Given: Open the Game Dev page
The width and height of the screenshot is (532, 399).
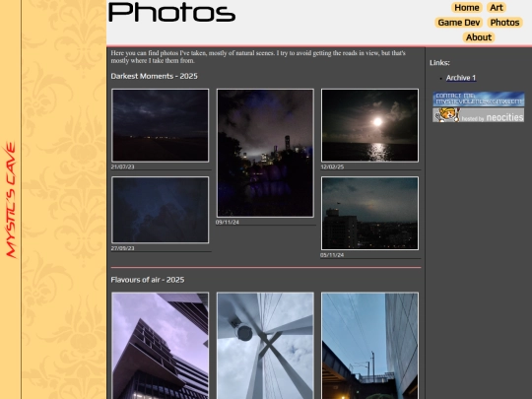Looking at the screenshot, I should pos(459,23).
